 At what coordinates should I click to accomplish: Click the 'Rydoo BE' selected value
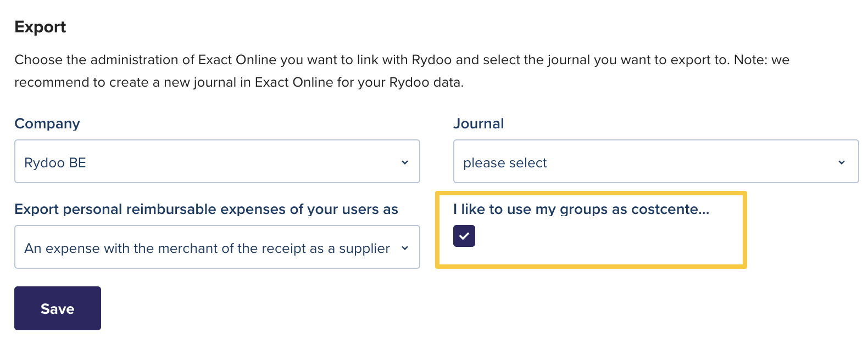(x=55, y=163)
